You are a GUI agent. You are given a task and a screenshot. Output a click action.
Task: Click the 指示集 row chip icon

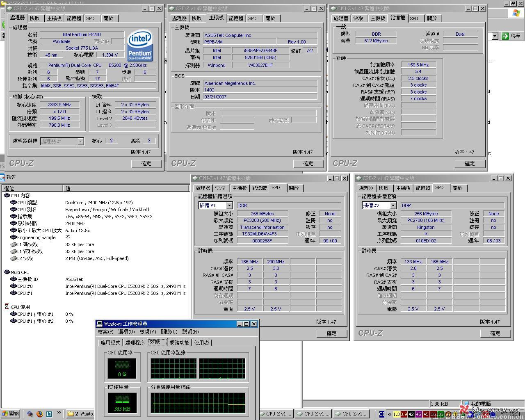pyautogui.click(x=14, y=217)
